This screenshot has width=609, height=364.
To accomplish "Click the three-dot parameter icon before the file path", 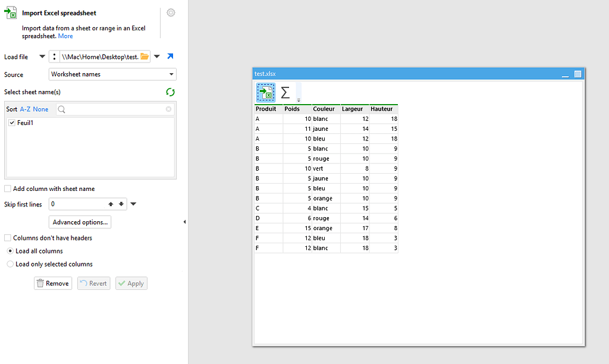I will 54,56.
